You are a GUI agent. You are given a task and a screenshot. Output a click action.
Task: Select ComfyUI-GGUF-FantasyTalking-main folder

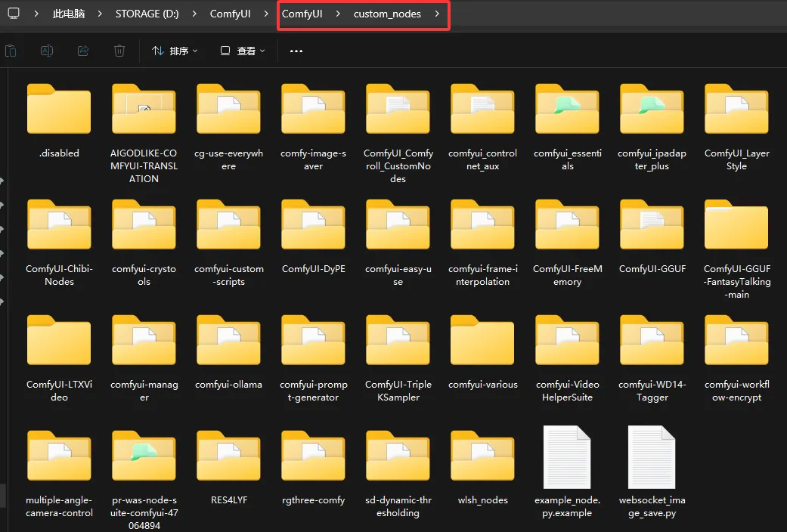737,249
